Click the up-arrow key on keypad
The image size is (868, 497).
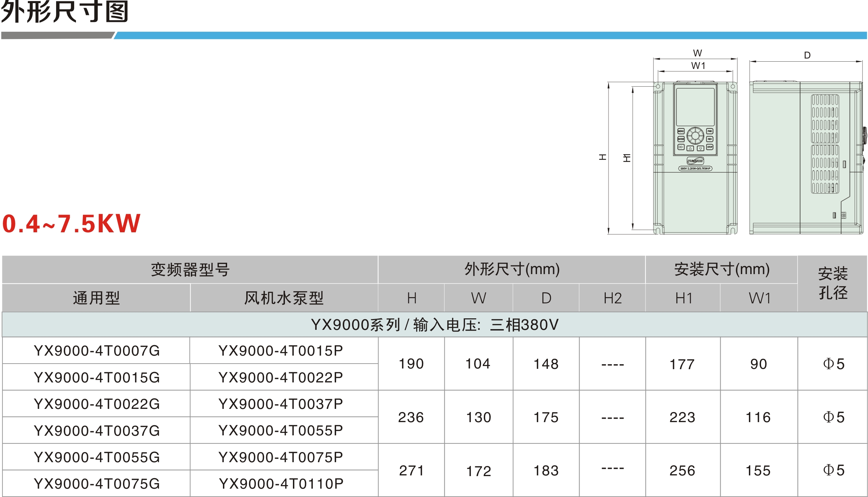coord(690,148)
